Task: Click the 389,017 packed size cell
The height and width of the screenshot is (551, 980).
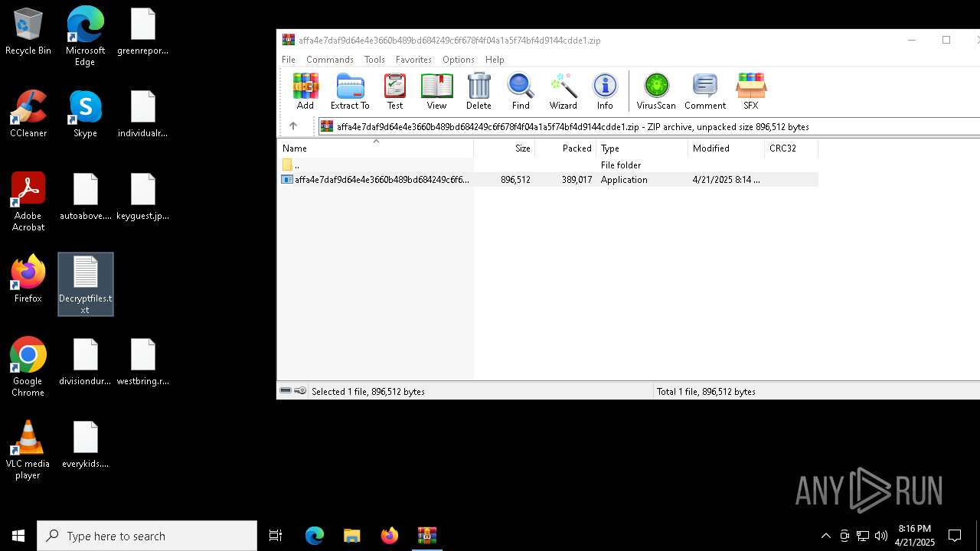Action: coord(577,180)
